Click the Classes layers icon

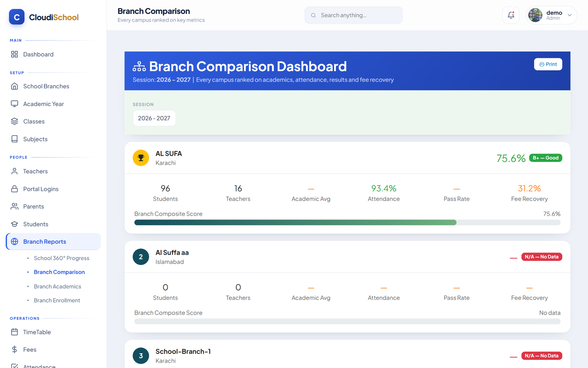[x=14, y=121]
